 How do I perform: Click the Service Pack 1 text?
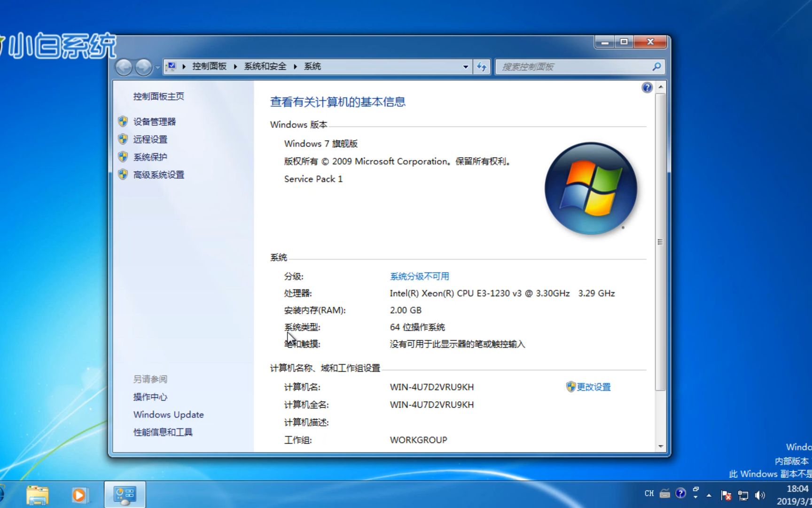tap(313, 179)
